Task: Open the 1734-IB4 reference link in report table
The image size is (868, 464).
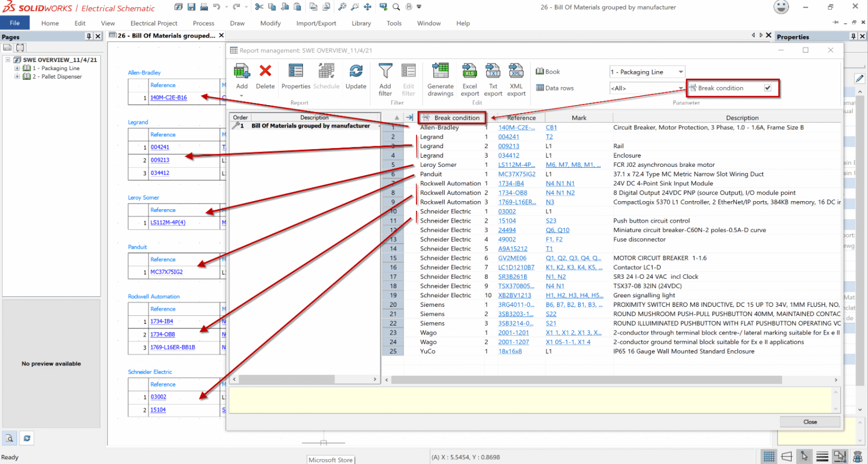Action: pyautogui.click(x=511, y=184)
